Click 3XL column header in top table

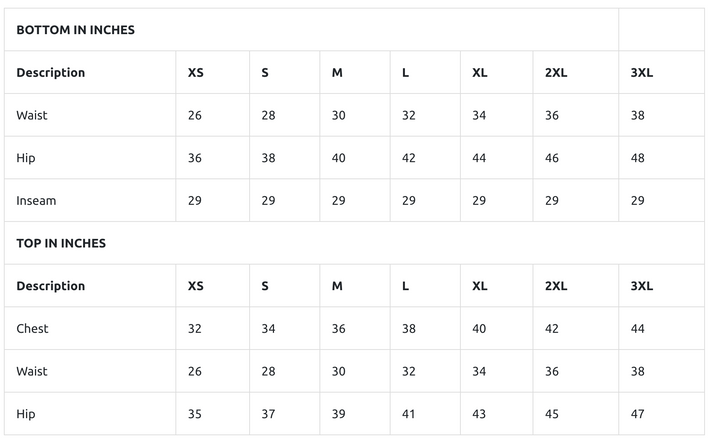coord(642,286)
